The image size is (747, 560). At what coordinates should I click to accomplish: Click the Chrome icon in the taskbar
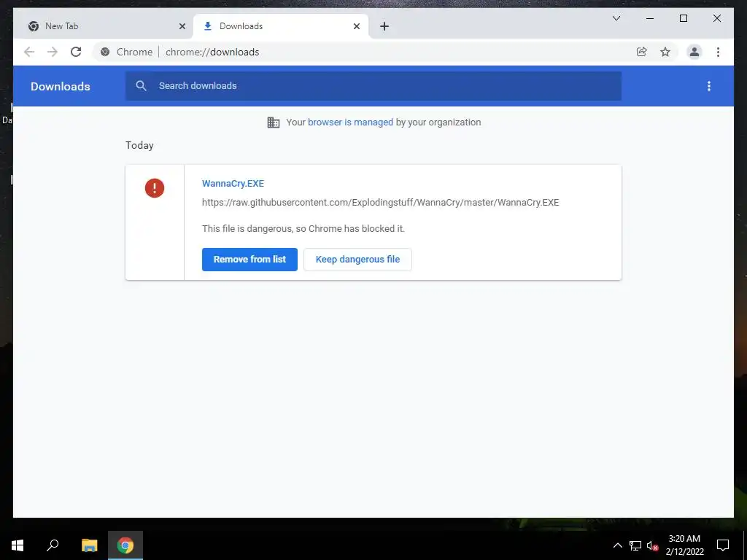click(125, 545)
